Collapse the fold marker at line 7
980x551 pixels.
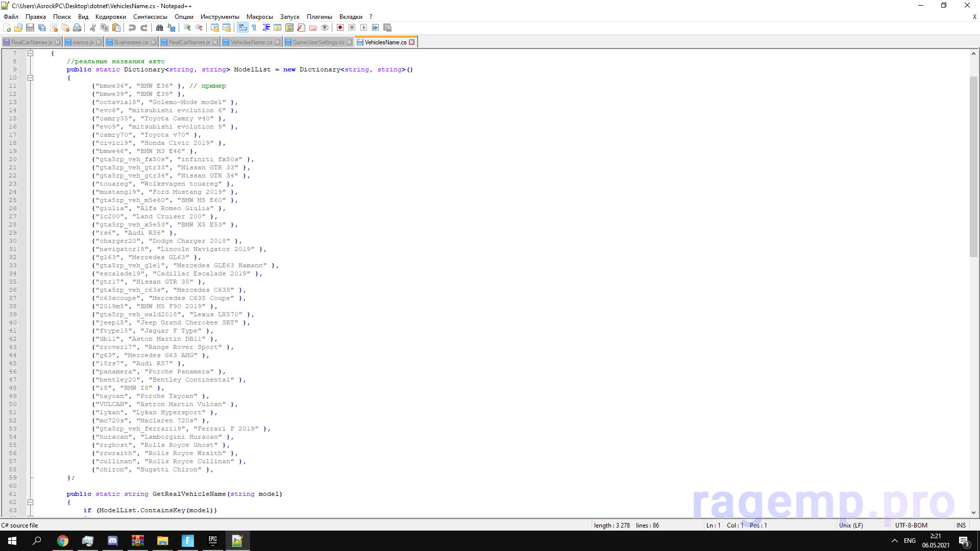point(31,53)
